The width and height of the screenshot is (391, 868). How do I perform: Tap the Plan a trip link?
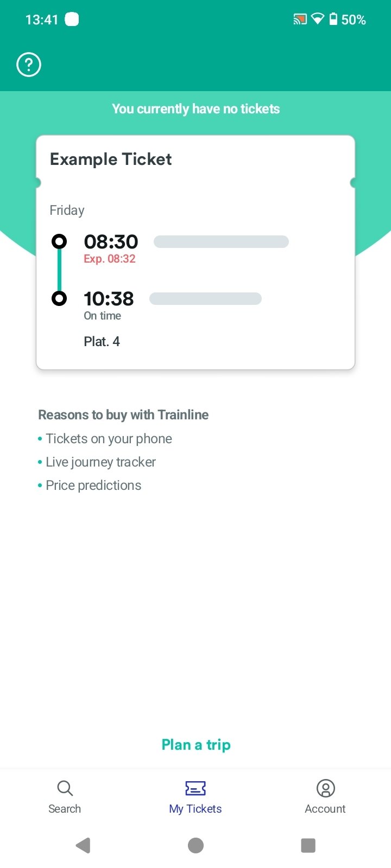pos(196,745)
